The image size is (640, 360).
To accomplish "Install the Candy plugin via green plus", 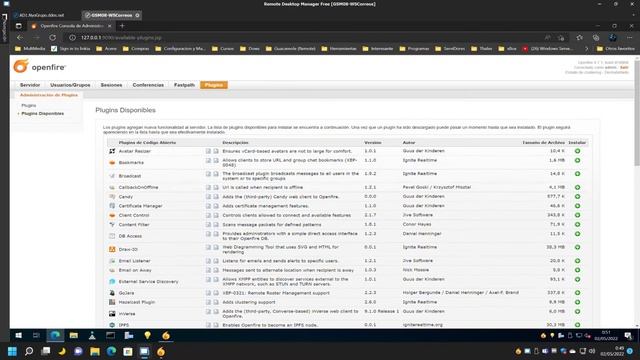I will pyautogui.click(x=577, y=196).
